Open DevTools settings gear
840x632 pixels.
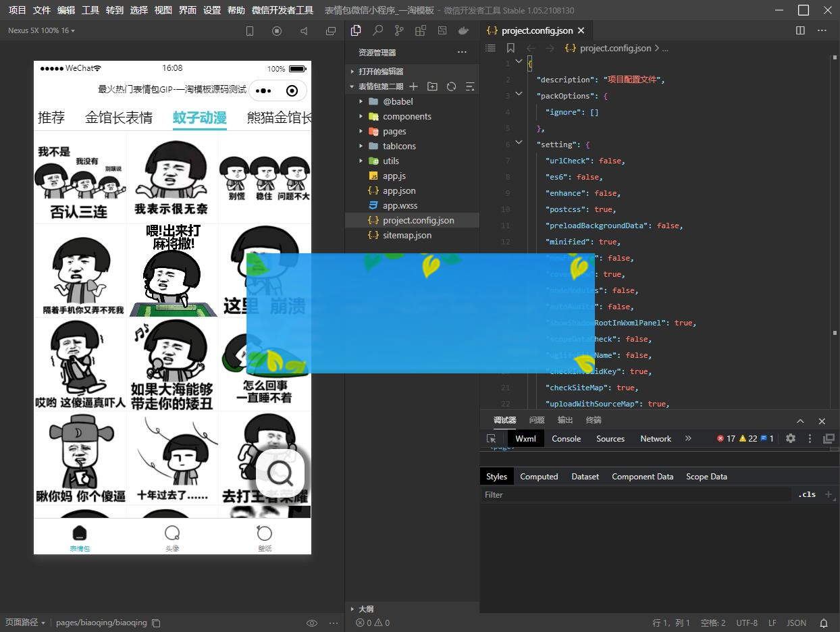791,438
